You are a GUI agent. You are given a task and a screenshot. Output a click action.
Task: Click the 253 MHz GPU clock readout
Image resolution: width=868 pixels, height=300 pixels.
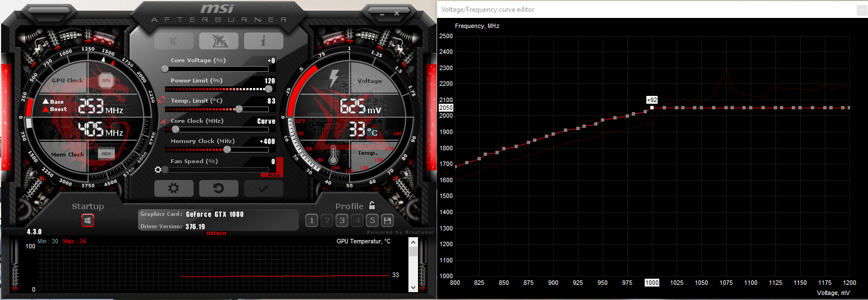[100, 107]
